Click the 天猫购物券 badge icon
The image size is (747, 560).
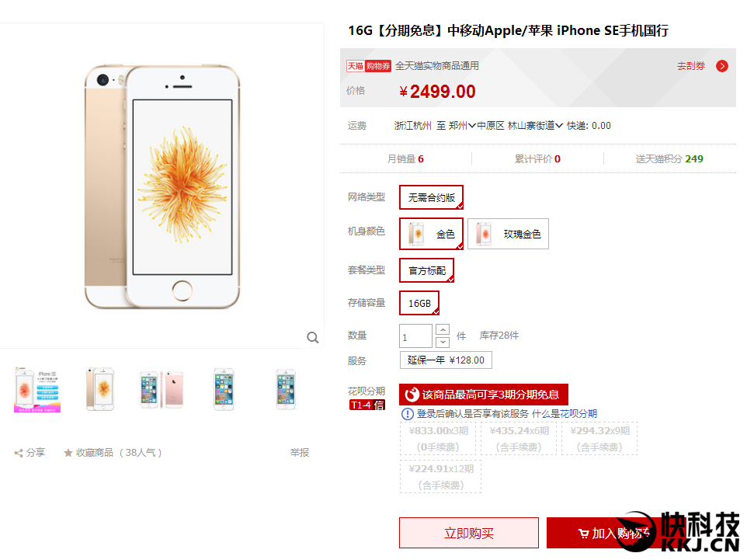369,66
